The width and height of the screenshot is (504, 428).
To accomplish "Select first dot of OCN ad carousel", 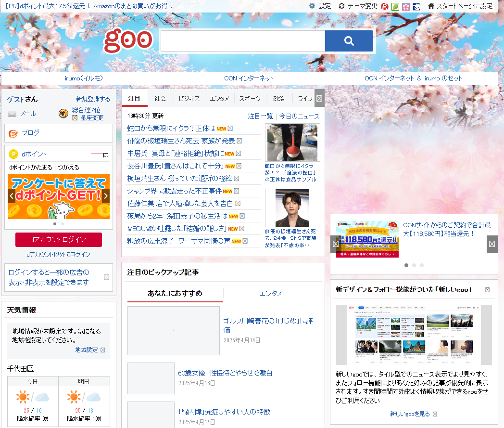I will pos(406,265).
